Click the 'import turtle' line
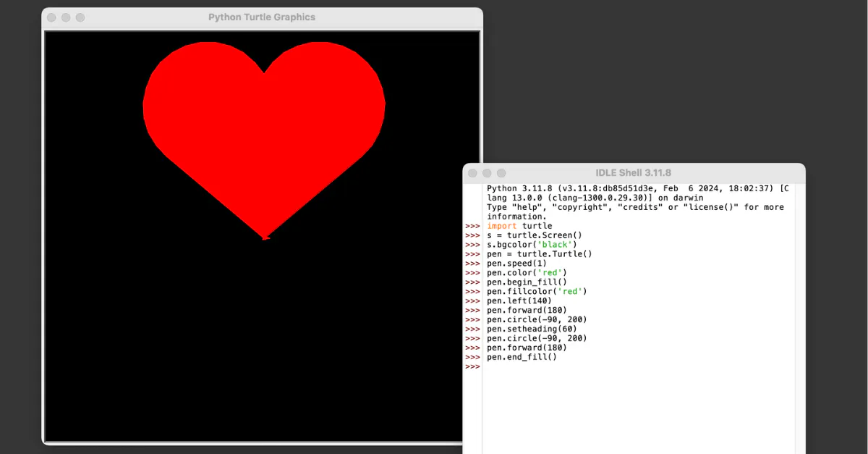The width and height of the screenshot is (868, 454). [519, 226]
